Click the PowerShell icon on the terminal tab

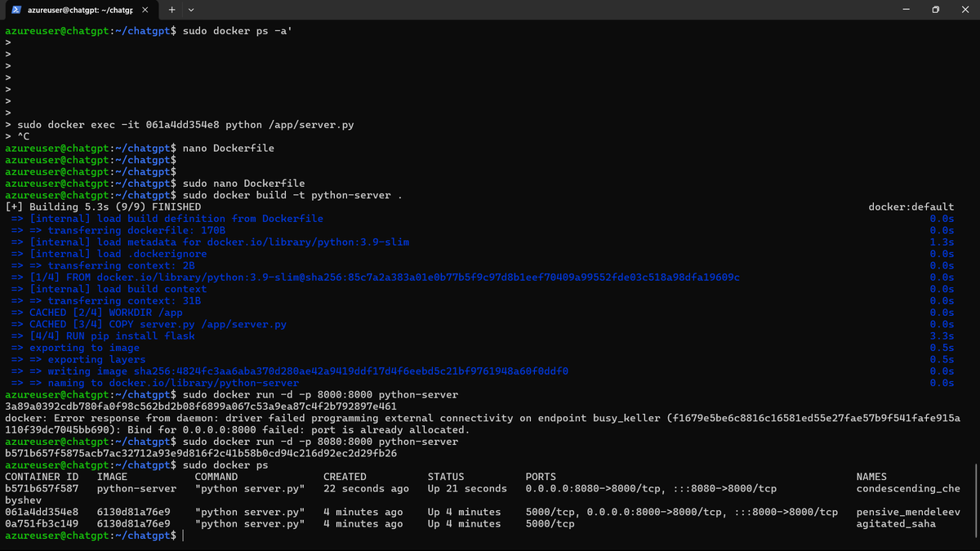pos(16,10)
